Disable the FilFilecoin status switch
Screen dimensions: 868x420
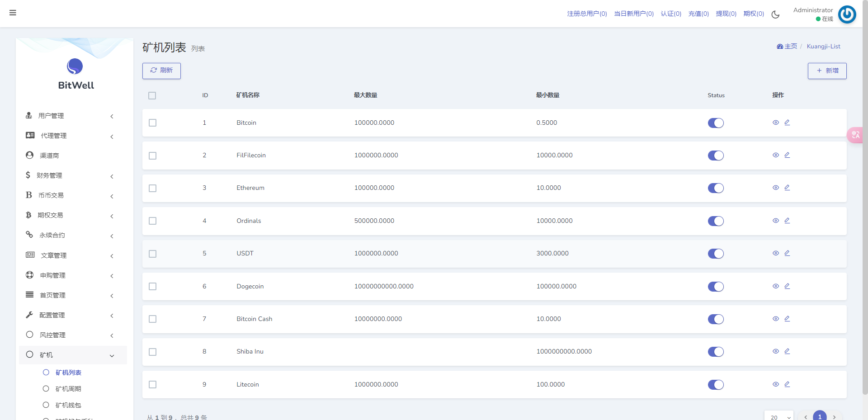tap(716, 156)
